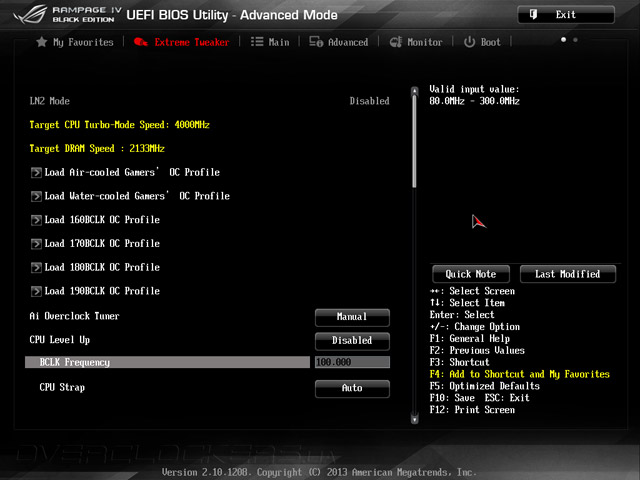This screenshot has height=480, width=640.
Task: Click arrow icon beside Load 160BCLK profile
Action: pyautogui.click(x=36, y=220)
